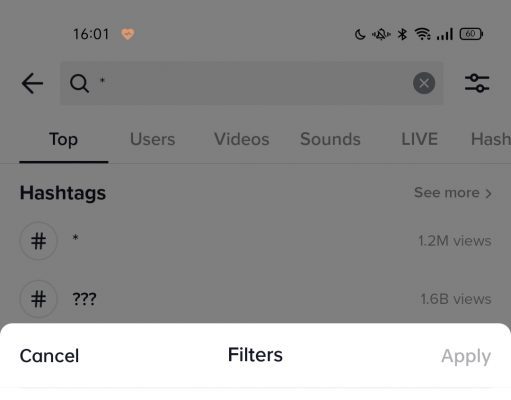Select the hashtag icon beside ???

(x=39, y=299)
